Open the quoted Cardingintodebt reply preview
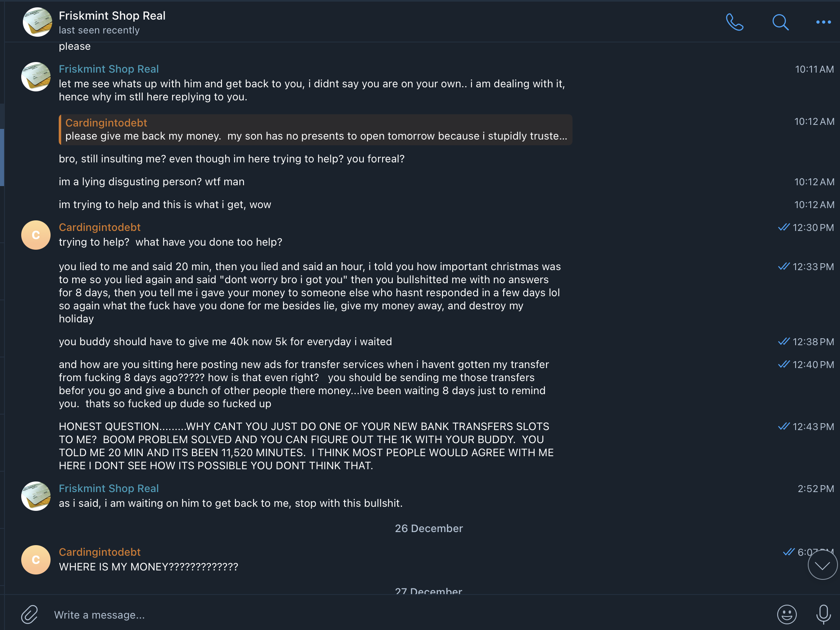The image size is (840, 630). [x=316, y=130]
